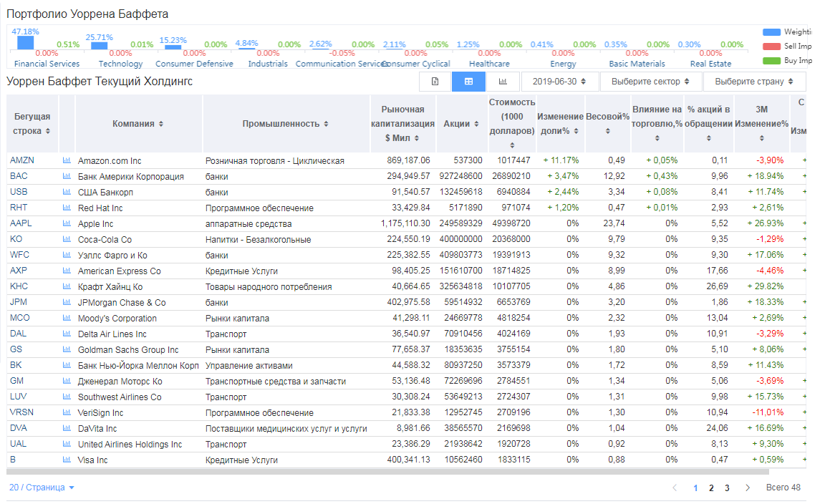This screenshot has height=504, width=825.
Task: Open chart icon for Red Hat Inc
Action: [67, 208]
